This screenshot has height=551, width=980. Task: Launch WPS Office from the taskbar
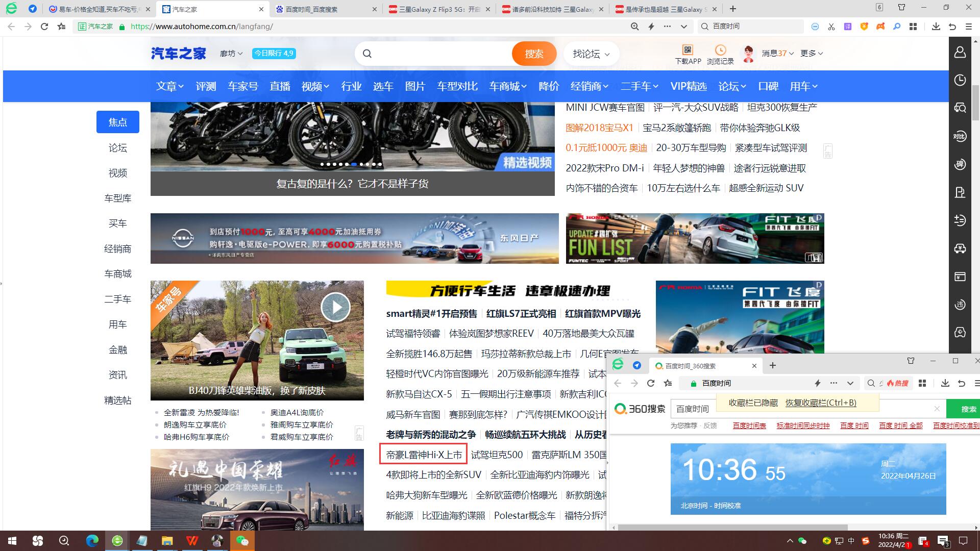pyautogui.click(x=192, y=541)
